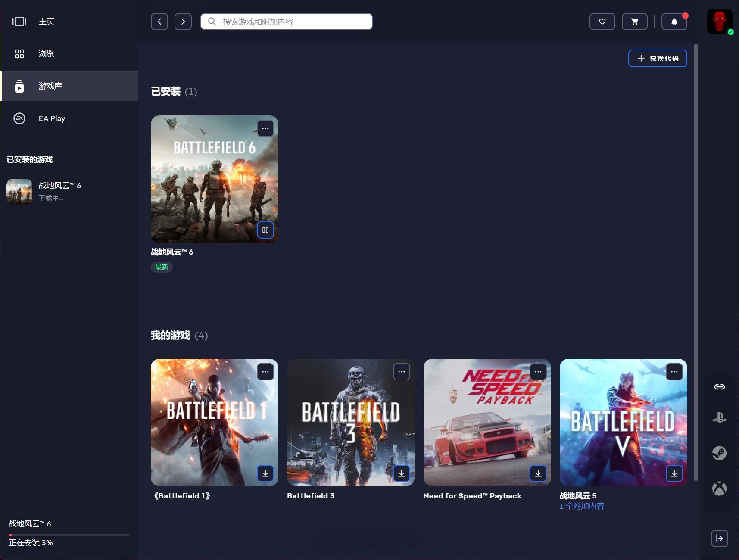Download Need for Speed Payback
This screenshot has height=560, width=739.
(x=538, y=473)
